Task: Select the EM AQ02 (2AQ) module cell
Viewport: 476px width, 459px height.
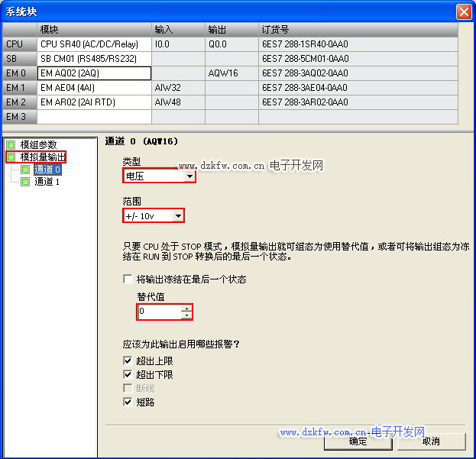Action: 94,73
